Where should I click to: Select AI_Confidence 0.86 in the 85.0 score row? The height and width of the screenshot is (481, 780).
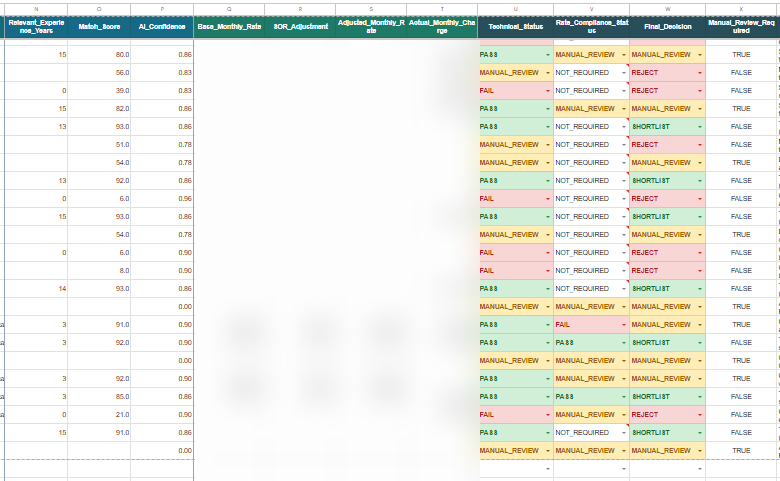pyautogui.click(x=162, y=397)
